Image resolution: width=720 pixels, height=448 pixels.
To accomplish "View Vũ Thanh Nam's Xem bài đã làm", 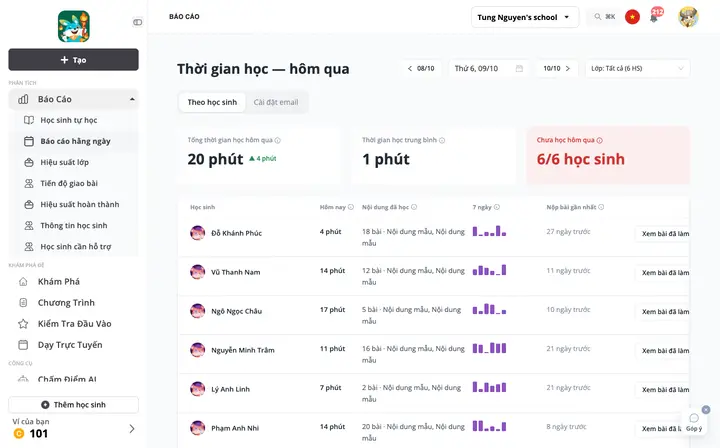I will click(663, 273).
